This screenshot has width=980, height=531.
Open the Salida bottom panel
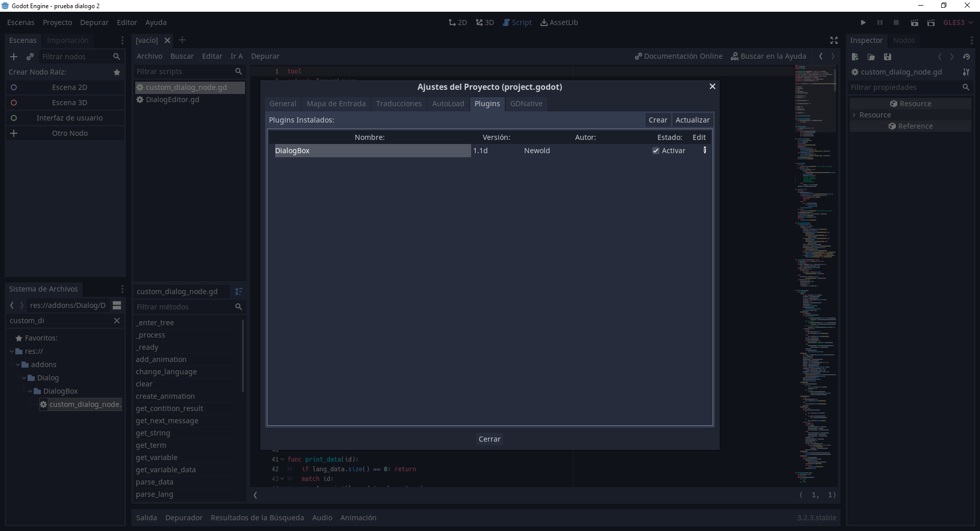(x=146, y=518)
